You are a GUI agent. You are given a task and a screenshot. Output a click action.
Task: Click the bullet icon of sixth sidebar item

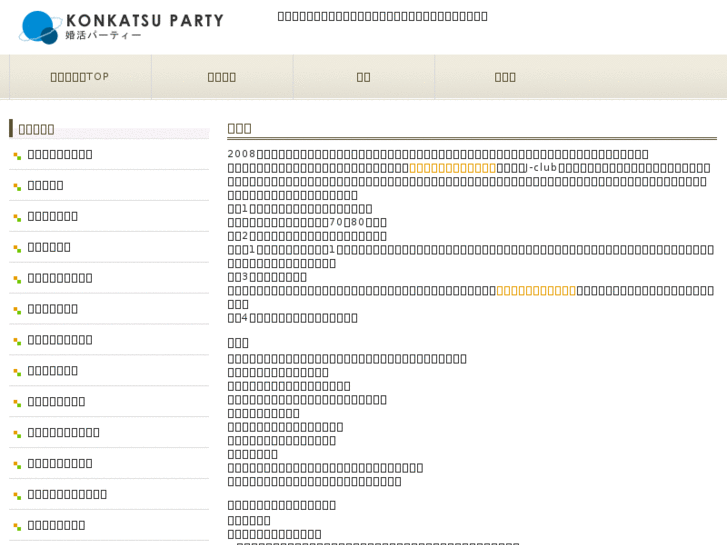17,310
